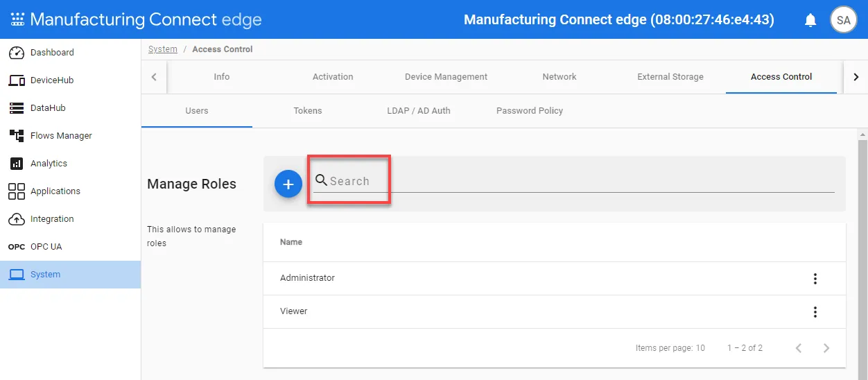868x380 pixels.
Task: Open the app grid menu icon
Action: point(17,19)
